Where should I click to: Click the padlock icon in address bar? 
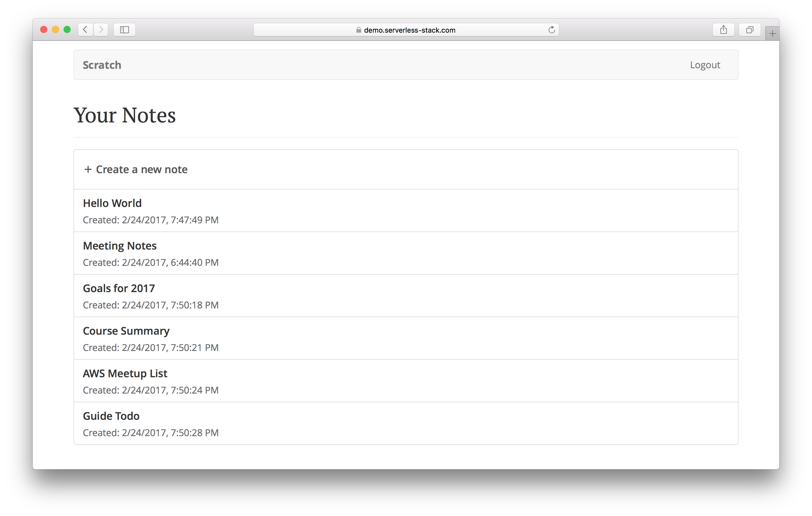pos(358,30)
